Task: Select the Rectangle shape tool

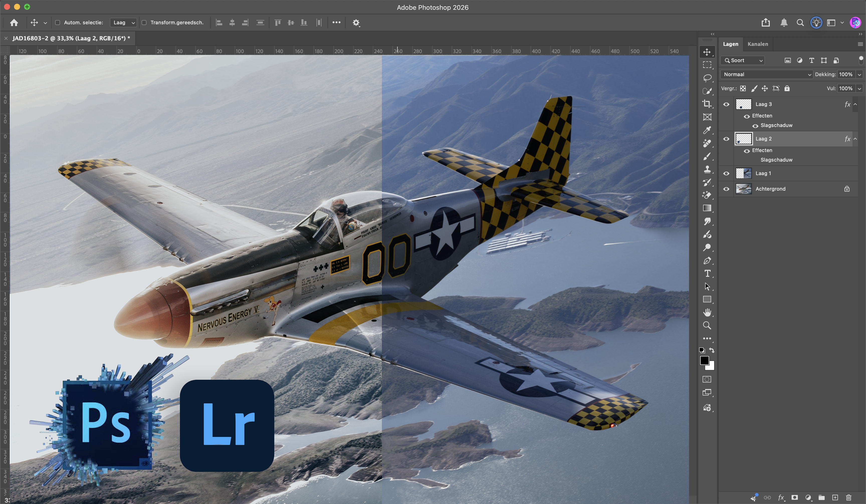Action: click(707, 300)
